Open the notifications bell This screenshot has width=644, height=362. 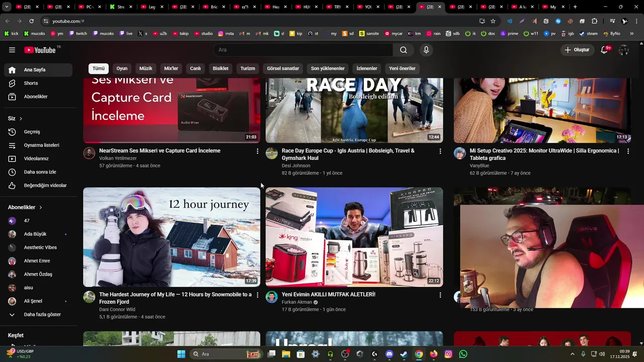[x=605, y=50]
